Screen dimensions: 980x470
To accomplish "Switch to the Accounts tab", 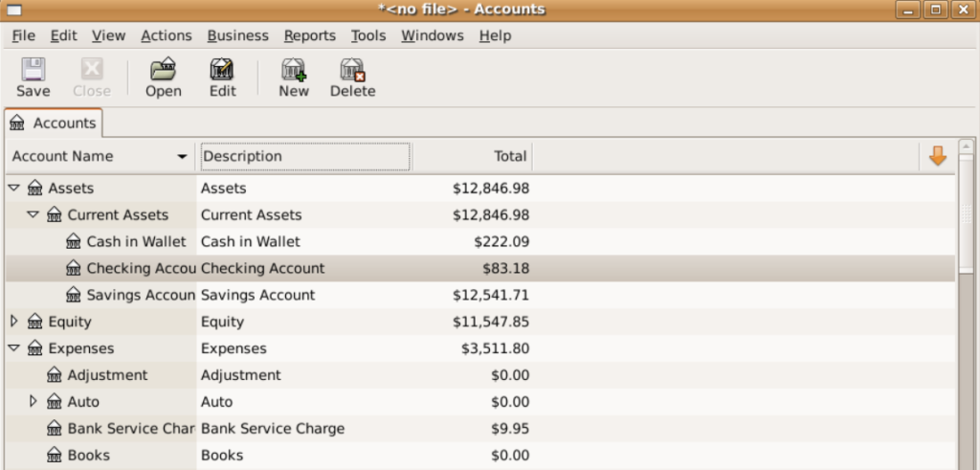I will click(x=54, y=123).
